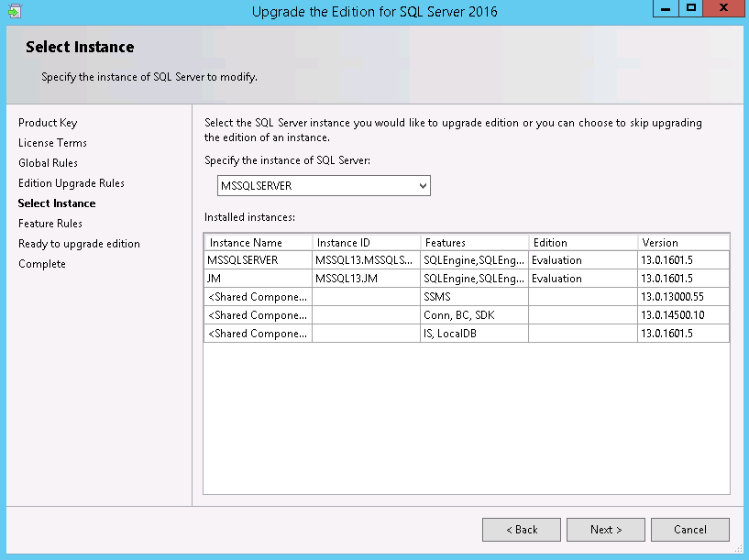The width and height of the screenshot is (749, 560).
Task: Click the Back button
Action: pos(521,529)
